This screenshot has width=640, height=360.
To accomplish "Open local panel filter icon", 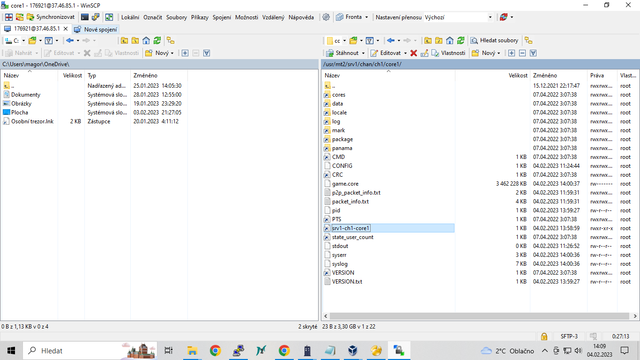I will (49, 40).
